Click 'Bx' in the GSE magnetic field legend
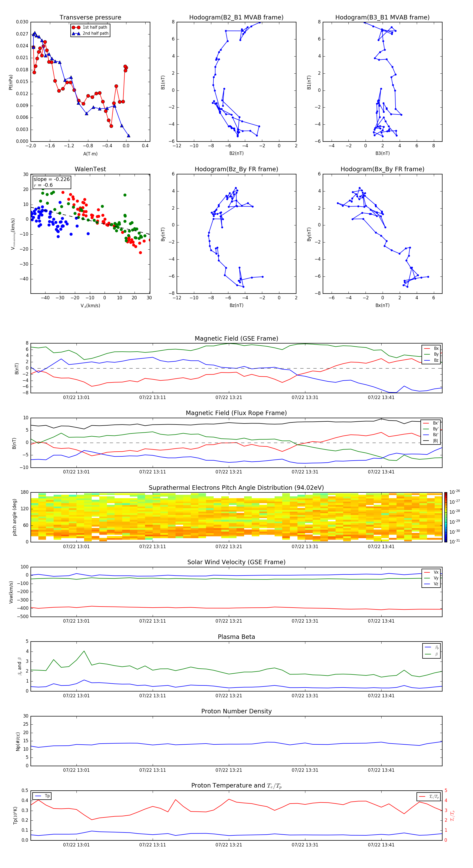Screen dimensions: 473x868 (x=436, y=349)
